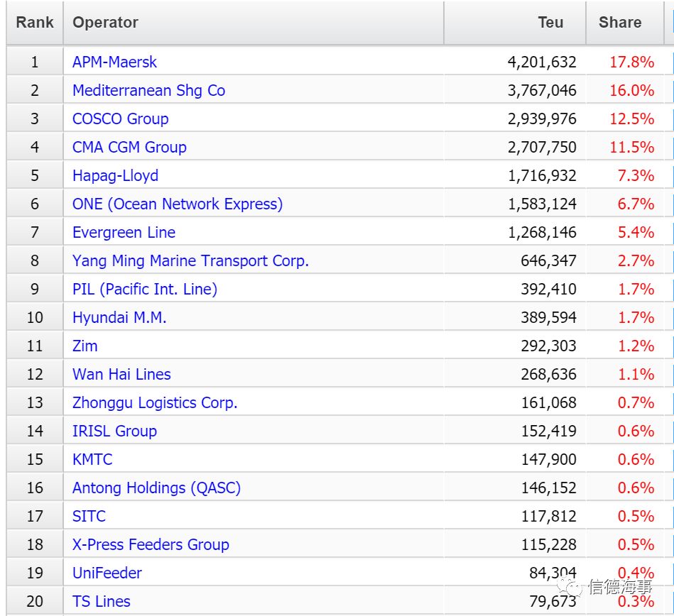Click Zhonggu Logistics Corp. link

[155, 402]
